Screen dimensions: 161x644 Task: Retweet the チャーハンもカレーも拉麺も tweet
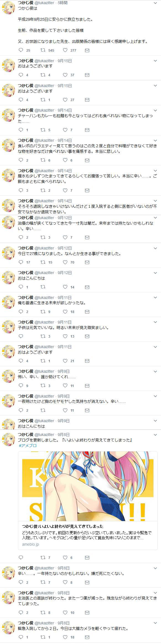point(43,130)
